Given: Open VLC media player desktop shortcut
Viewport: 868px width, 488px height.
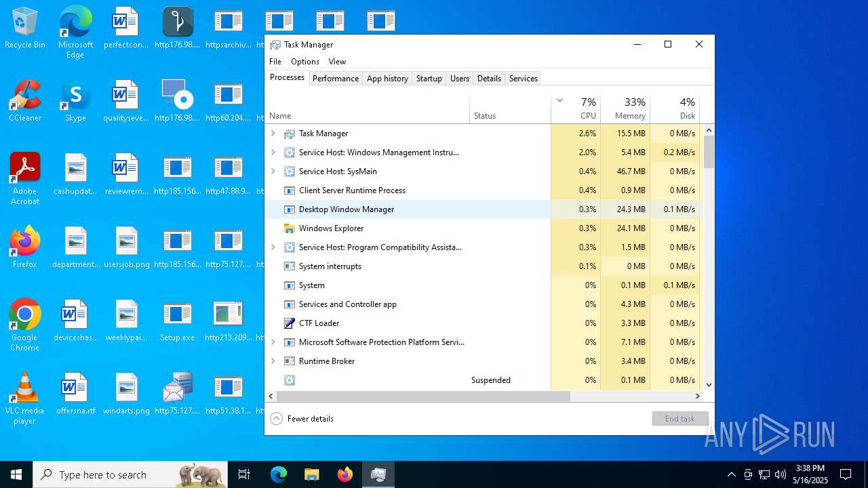Looking at the screenshot, I should coord(25,399).
